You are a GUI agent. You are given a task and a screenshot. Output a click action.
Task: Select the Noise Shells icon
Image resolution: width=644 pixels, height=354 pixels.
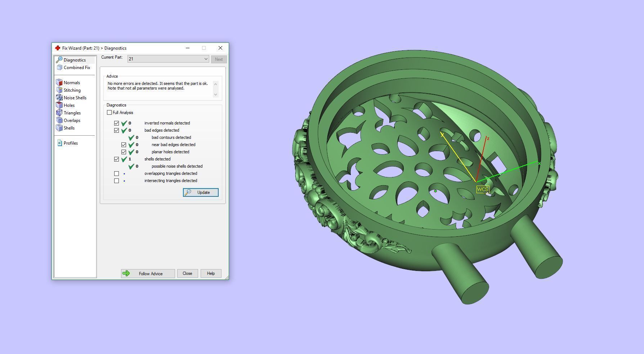coord(59,98)
